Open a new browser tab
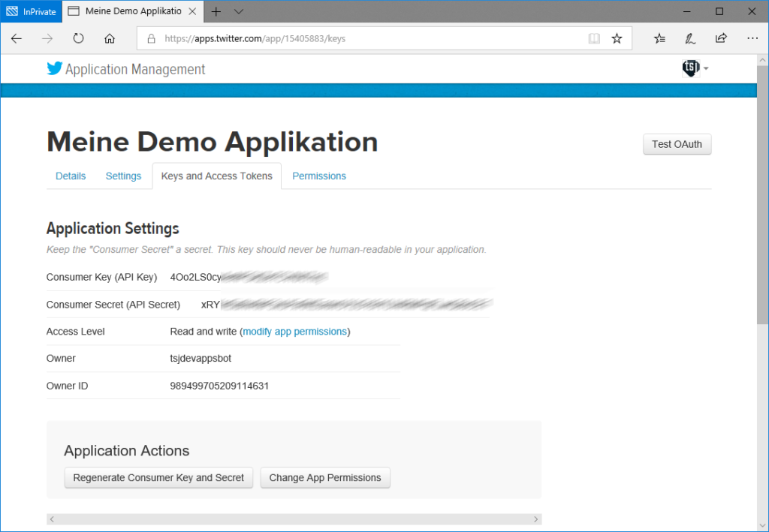Viewport: 769px width, 532px height. coord(216,12)
